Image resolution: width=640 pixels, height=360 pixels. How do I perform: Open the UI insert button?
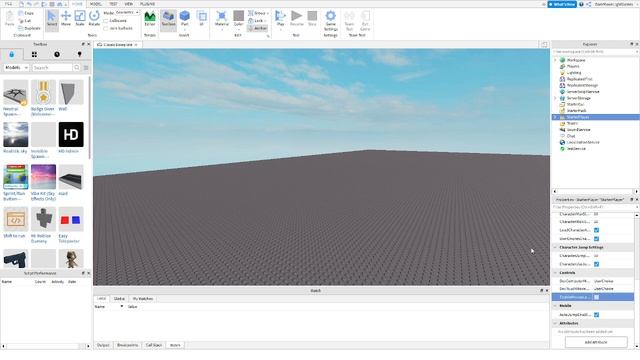[201, 19]
